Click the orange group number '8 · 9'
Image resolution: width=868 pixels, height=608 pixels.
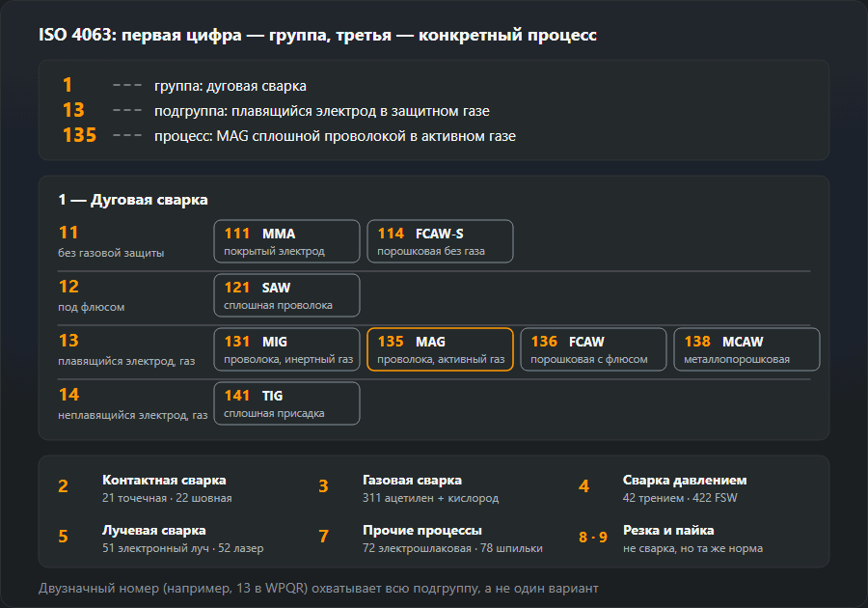[593, 538]
